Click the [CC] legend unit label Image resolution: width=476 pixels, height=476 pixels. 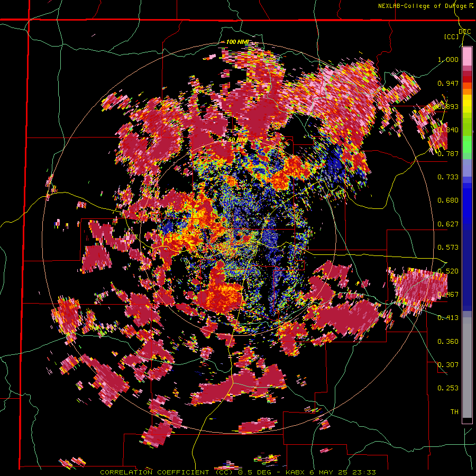coord(451,36)
